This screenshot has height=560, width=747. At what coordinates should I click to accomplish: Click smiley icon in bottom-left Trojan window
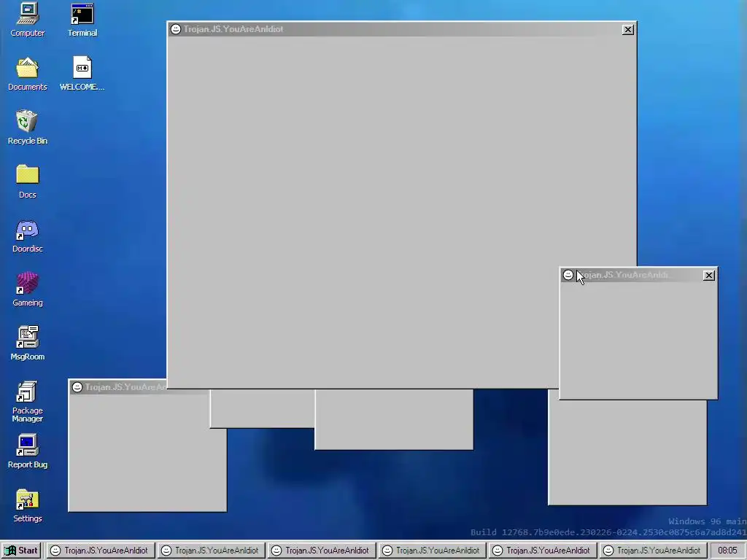[77, 387]
